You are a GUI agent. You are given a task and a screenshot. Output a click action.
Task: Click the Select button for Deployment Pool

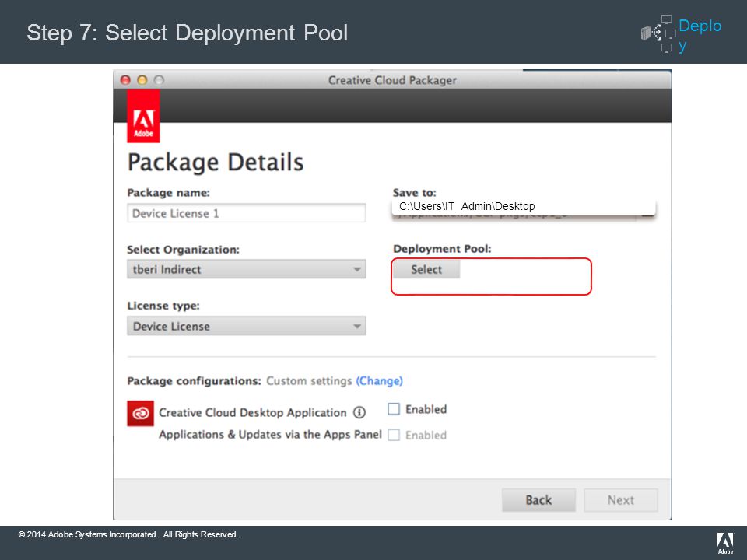[426, 270]
